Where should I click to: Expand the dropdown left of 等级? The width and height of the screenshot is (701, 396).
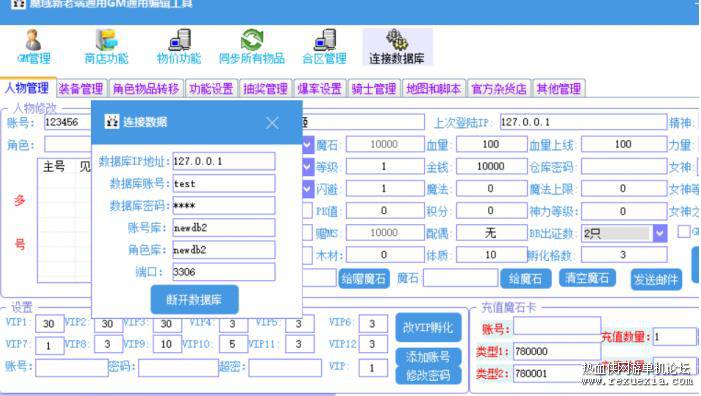coord(308,167)
